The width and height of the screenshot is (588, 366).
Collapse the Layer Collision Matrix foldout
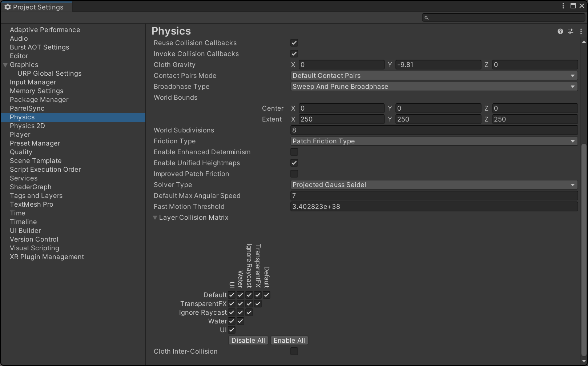coord(155,218)
